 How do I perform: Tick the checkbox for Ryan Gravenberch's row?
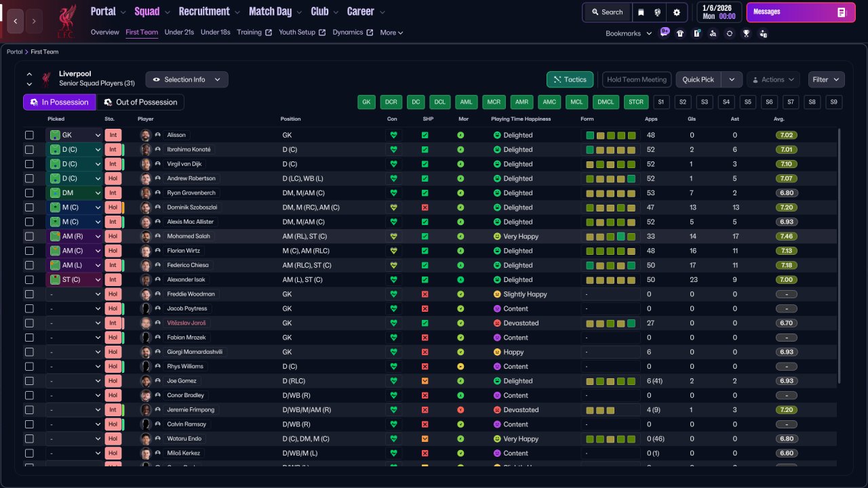pyautogui.click(x=29, y=193)
